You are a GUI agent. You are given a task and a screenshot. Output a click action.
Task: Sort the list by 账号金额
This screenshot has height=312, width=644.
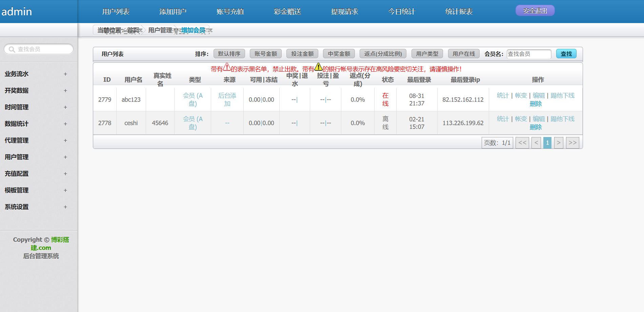[x=266, y=54]
